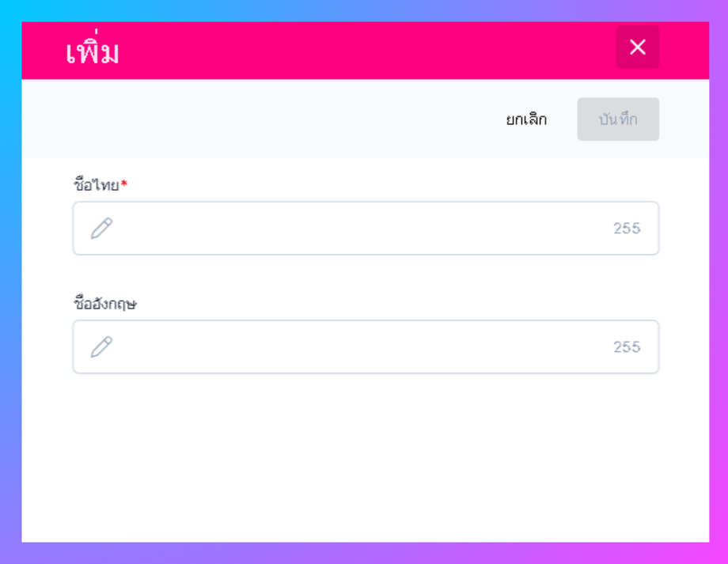The image size is (728, 564).
Task: Click the เพิ่ม dialog title text
Action: click(92, 49)
